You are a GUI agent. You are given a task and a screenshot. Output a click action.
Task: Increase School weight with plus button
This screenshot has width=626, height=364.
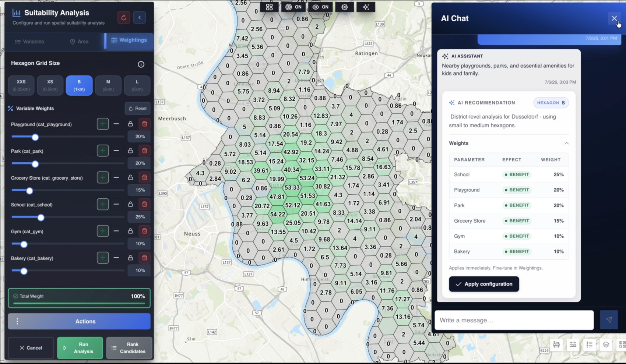point(103,204)
